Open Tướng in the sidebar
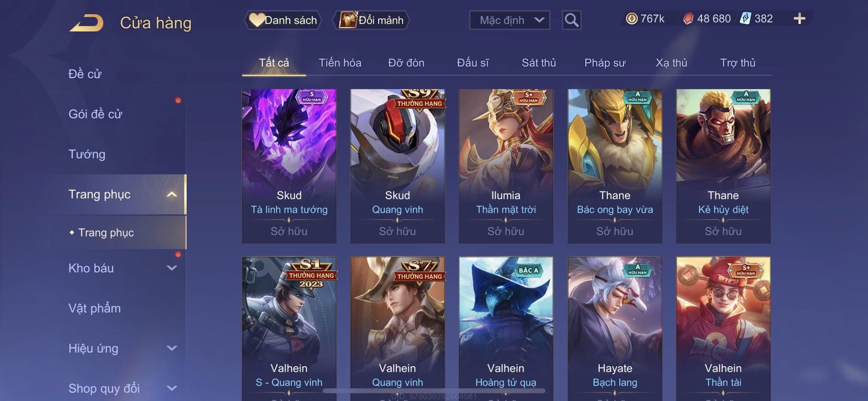Image resolution: width=868 pixels, height=401 pixels. 87,154
